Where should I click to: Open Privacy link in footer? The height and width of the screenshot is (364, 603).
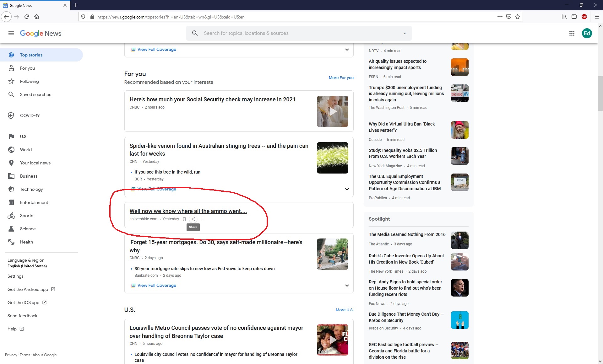[x=11, y=355]
